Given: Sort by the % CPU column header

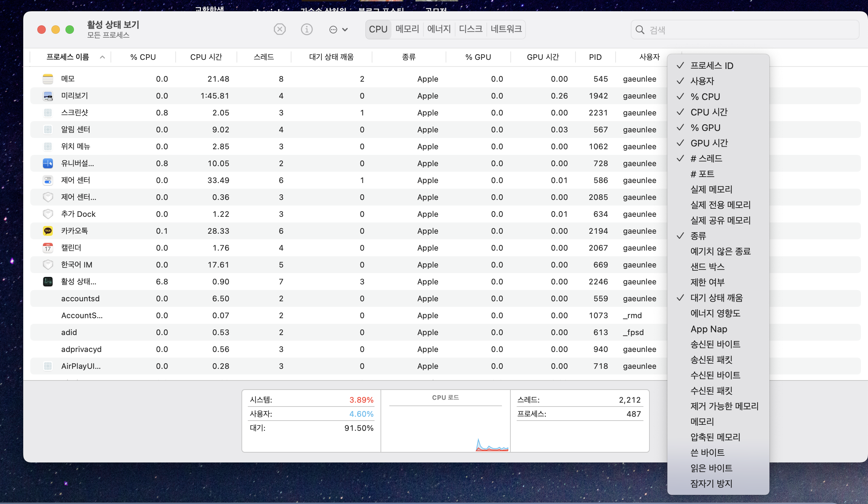Looking at the screenshot, I should pyautogui.click(x=143, y=57).
